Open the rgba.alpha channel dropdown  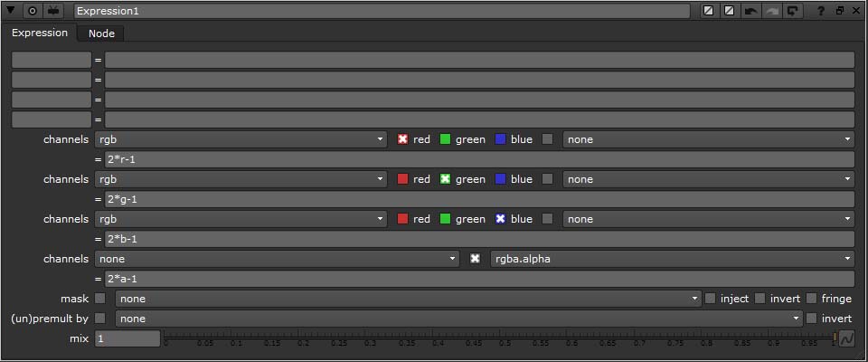672,259
